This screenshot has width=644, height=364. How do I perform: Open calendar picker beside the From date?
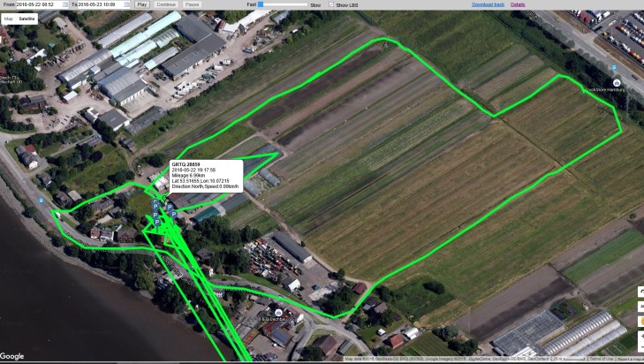66,4
